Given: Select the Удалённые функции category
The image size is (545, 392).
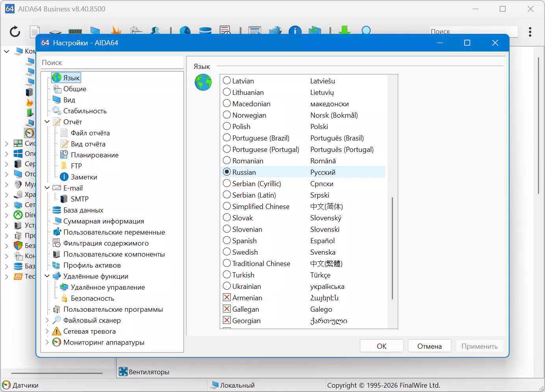Looking at the screenshot, I should (91, 276).
